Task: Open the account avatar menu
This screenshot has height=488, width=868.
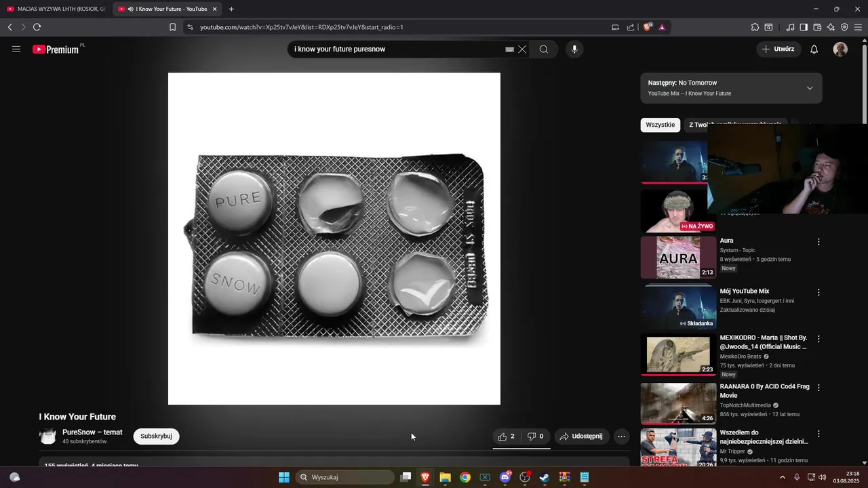Action: (x=840, y=49)
